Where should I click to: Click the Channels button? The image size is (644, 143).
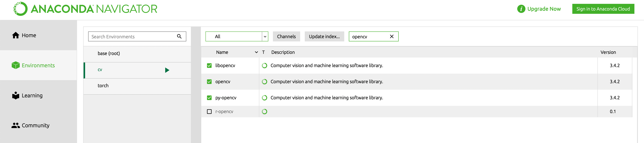(286, 36)
